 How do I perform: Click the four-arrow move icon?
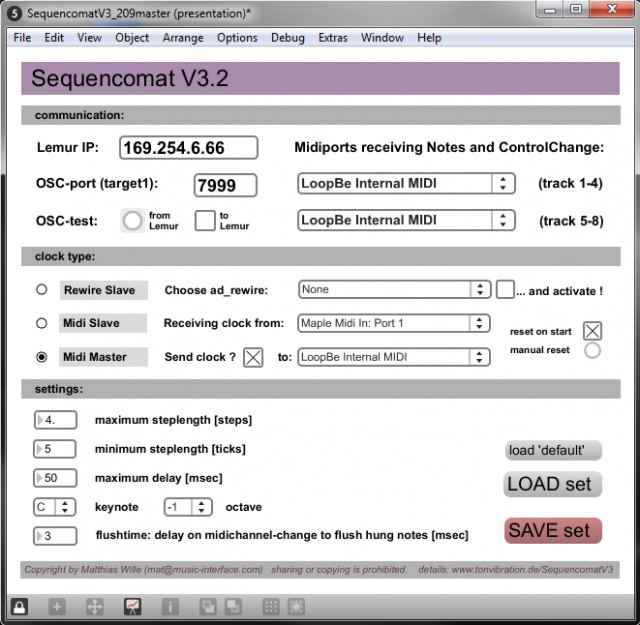point(94,606)
